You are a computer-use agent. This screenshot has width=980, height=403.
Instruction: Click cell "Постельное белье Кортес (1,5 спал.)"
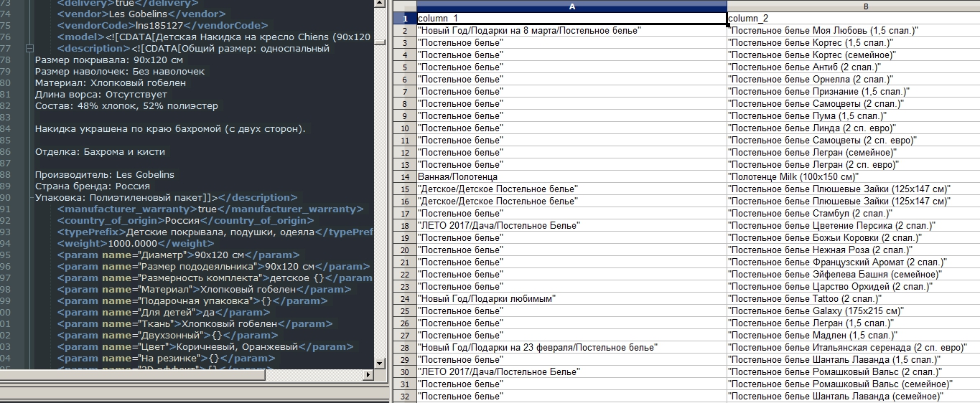[854, 43]
